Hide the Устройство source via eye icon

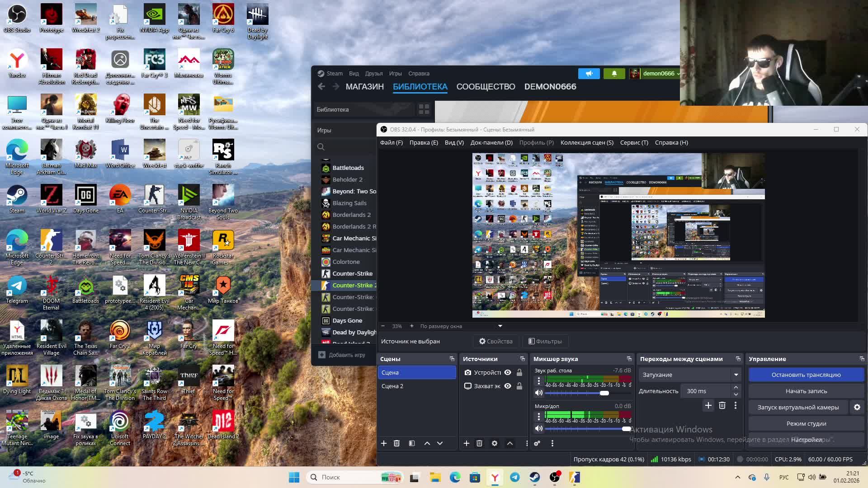pos(508,372)
